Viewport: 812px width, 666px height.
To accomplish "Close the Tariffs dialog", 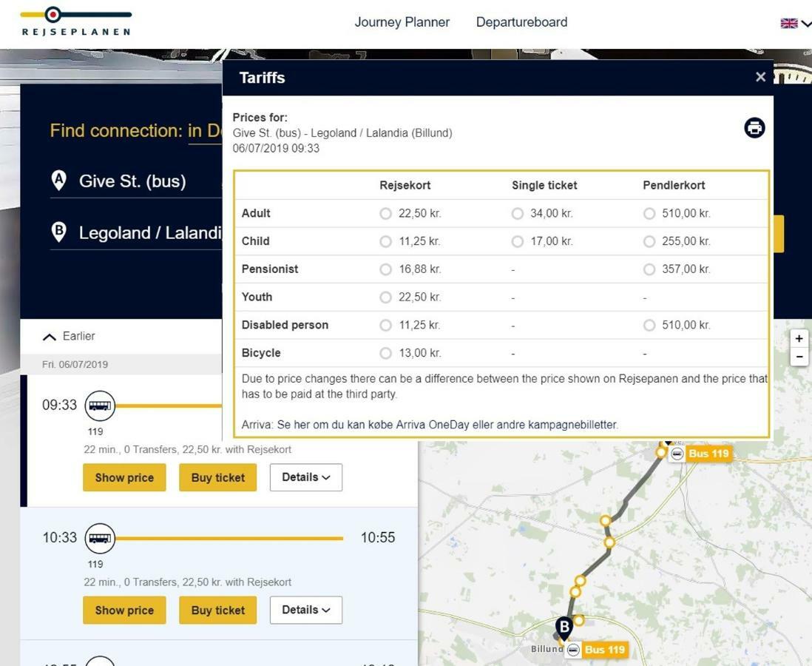I will pos(760,77).
